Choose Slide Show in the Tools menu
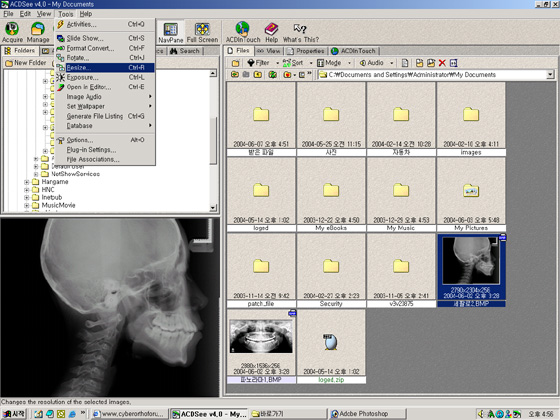 click(105, 38)
